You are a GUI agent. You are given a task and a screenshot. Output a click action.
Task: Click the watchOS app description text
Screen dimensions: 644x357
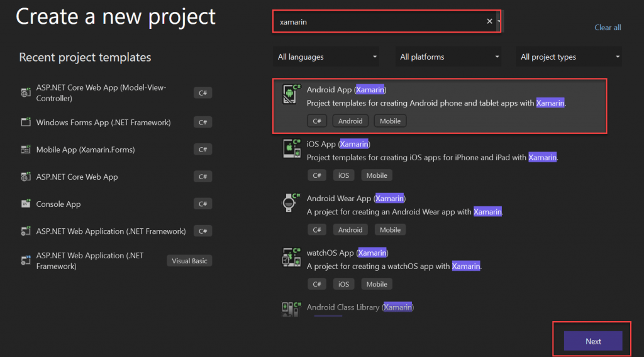point(394,266)
